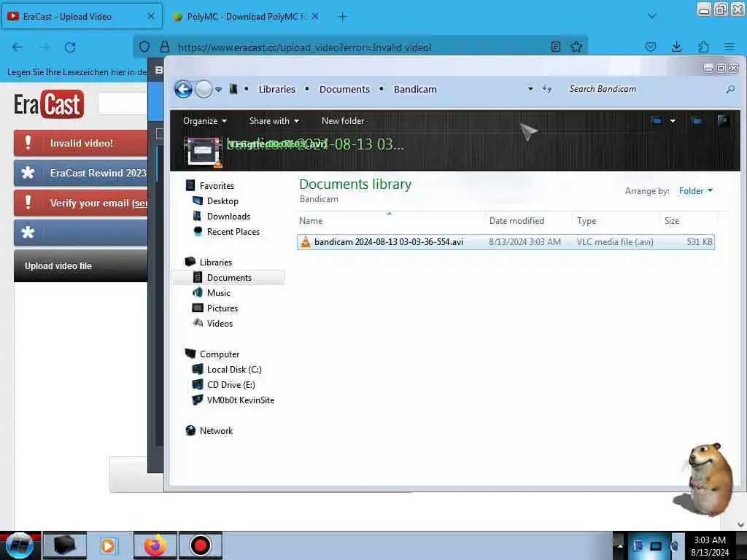Viewport: 747px width, 560px height.
Task: Open VM0b0t KevinSite location
Action: tap(241, 400)
